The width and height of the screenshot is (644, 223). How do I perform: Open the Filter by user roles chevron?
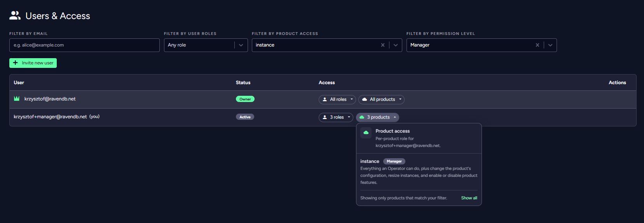click(241, 45)
